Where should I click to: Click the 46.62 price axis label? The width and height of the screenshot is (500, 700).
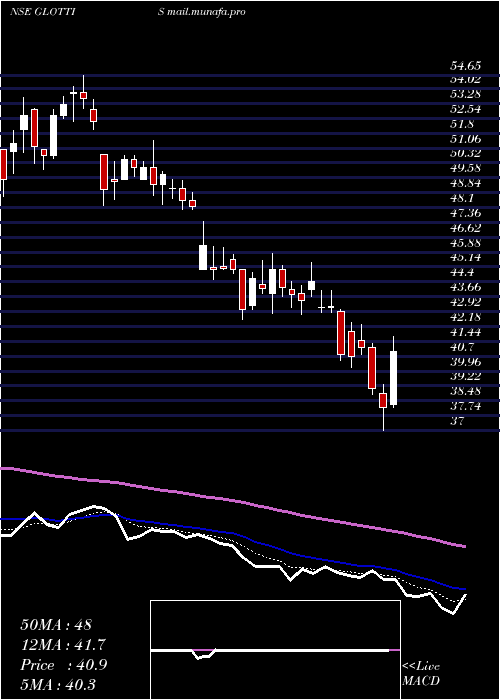pos(465,228)
